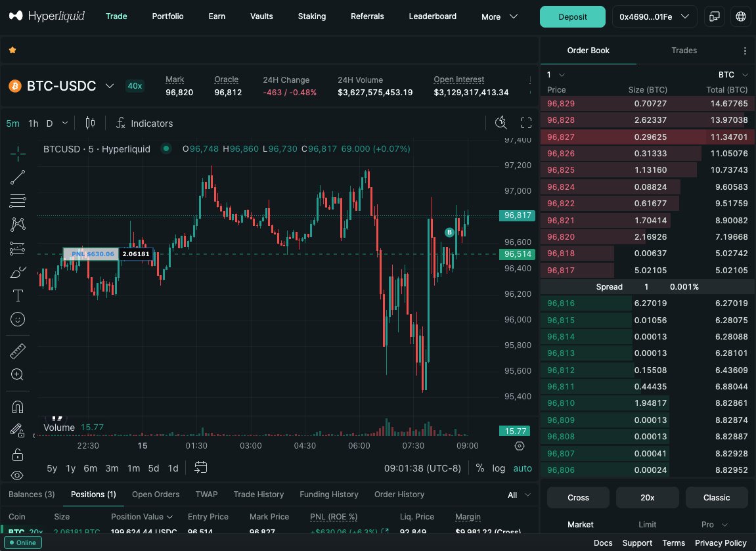Screen dimensions: 756x551
Task: Select the 1h timeframe
Action: (x=33, y=123)
